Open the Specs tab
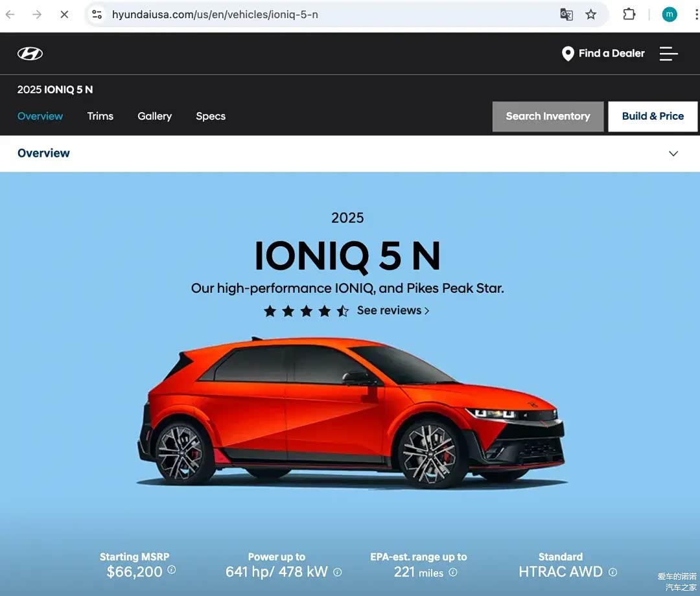This screenshot has width=700, height=596. (210, 116)
